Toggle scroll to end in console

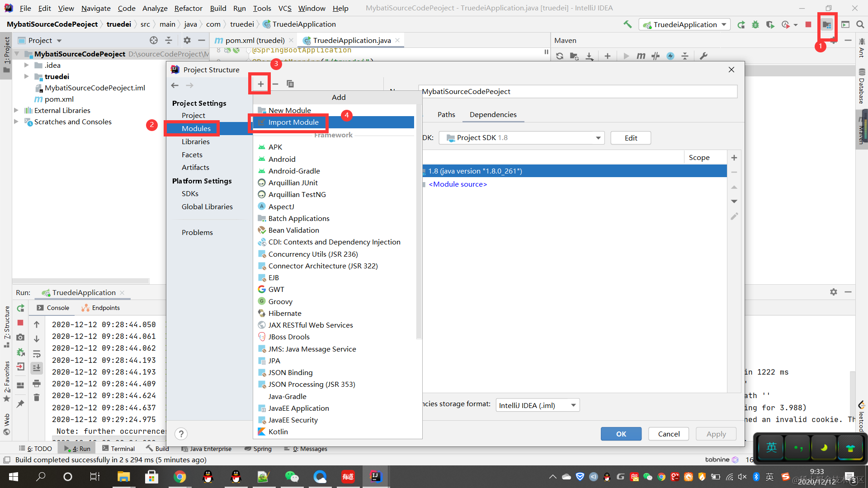tap(37, 368)
